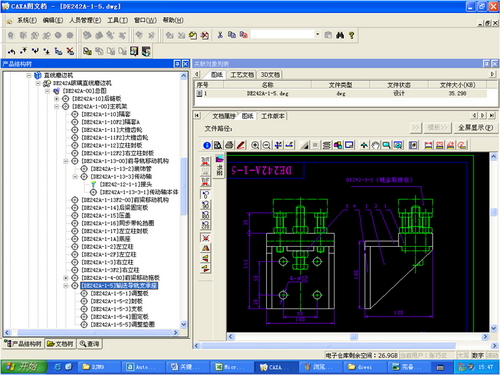
Task: Click the binoculars find icon
Action: (x=340, y=35)
